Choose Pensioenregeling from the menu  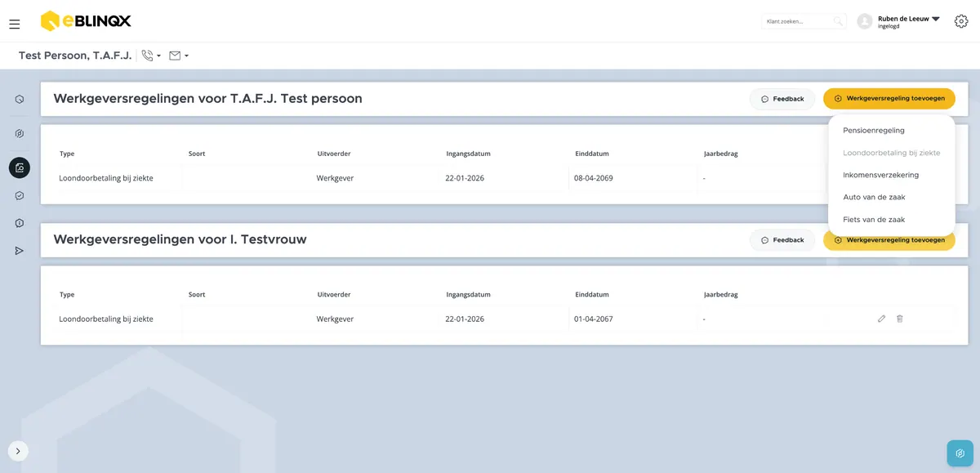point(874,130)
